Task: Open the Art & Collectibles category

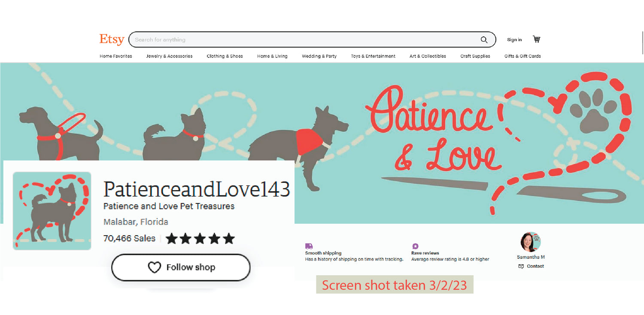Action: pyautogui.click(x=428, y=56)
